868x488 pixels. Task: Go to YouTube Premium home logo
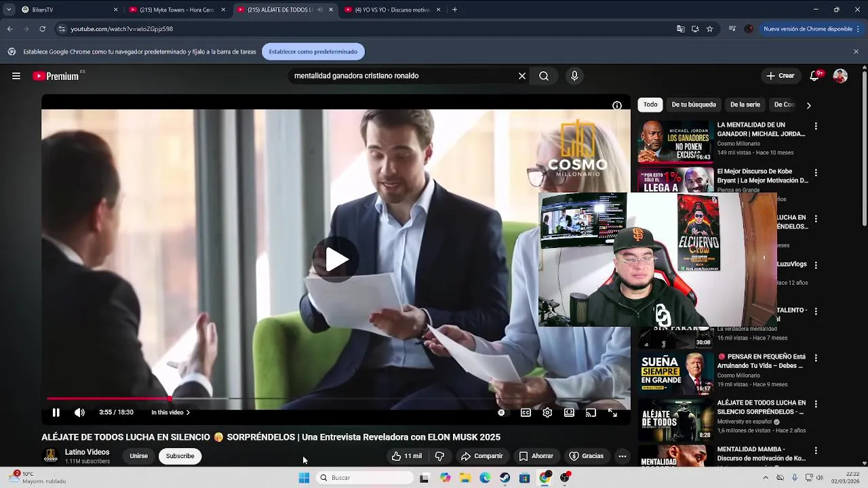56,76
